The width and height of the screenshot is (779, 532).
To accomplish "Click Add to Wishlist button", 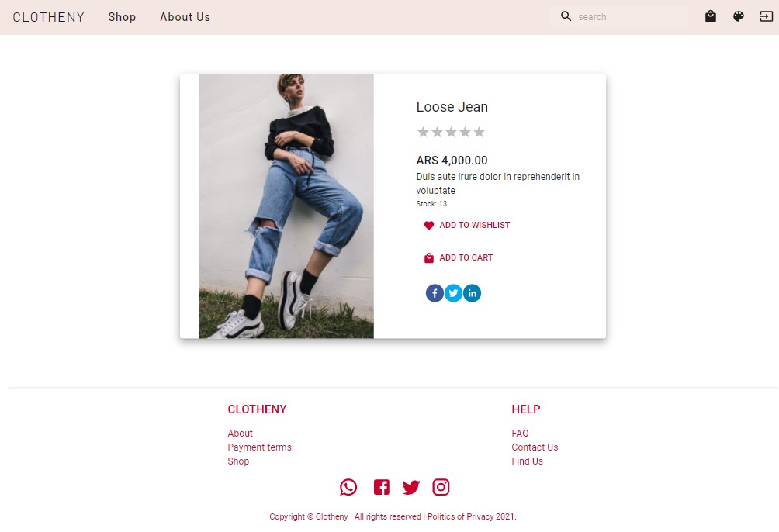I will 466,225.
